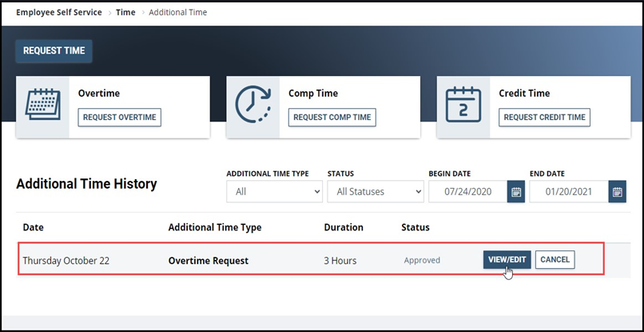Click the Overtime calendar icon

click(42, 105)
